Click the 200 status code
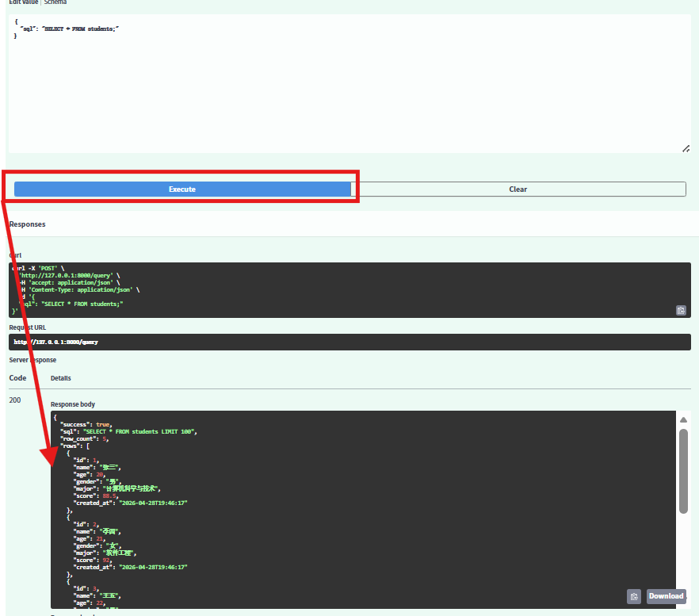699x616 pixels. (15, 400)
